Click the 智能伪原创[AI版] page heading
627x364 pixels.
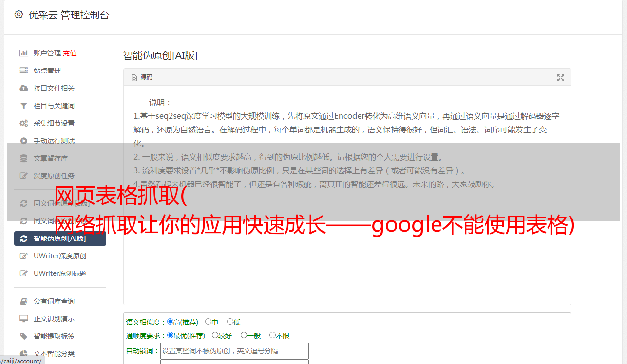coord(160,55)
